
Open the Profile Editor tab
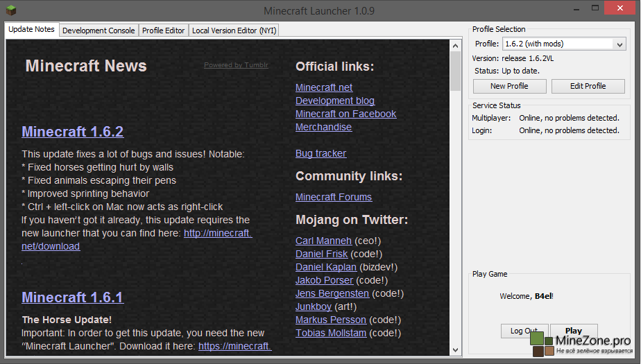click(164, 31)
